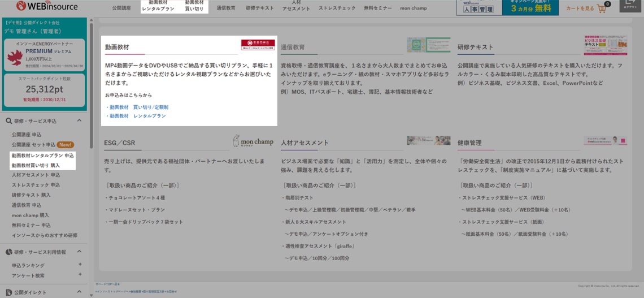
Task: Open 無料セミナー in the top navigation
Action: click(x=378, y=8)
